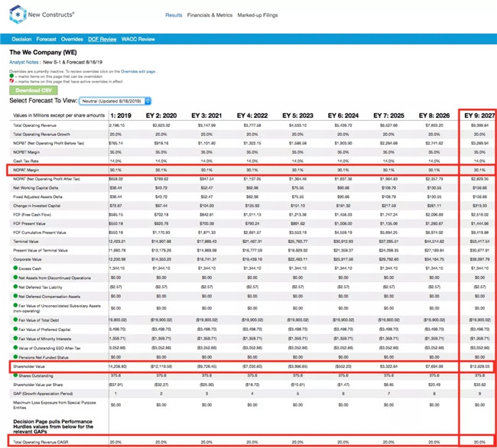The width and height of the screenshot is (497, 448).
Task: Follow the Overrides edit page link
Action: (138, 72)
